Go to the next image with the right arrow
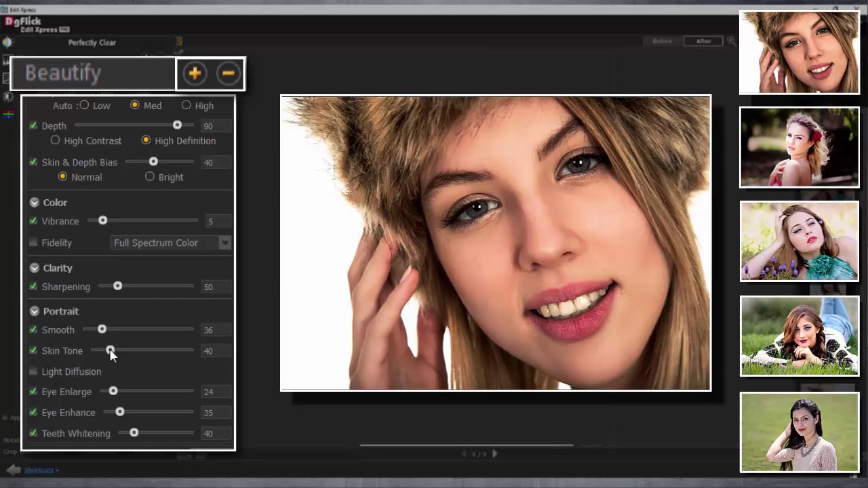Image resolution: width=868 pixels, height=488 pixels. (x=494, y=453)
